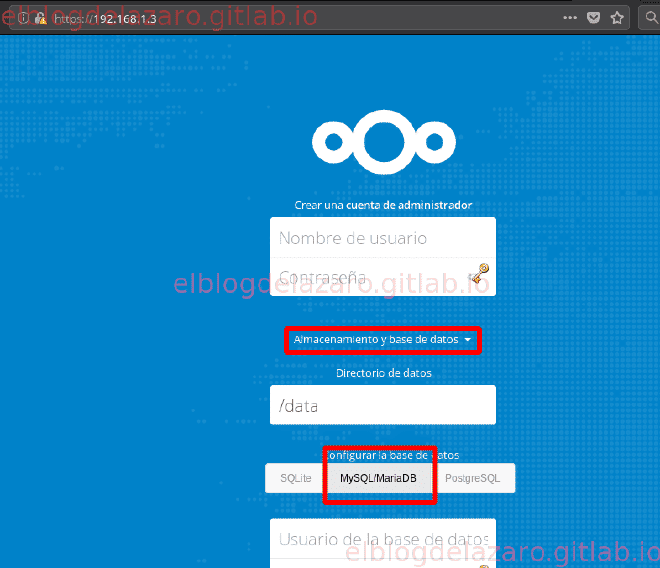This screenshot has height=568, width=660.
Task: Click the 'Directorio de datos' label
Action: tap(383, 373)
